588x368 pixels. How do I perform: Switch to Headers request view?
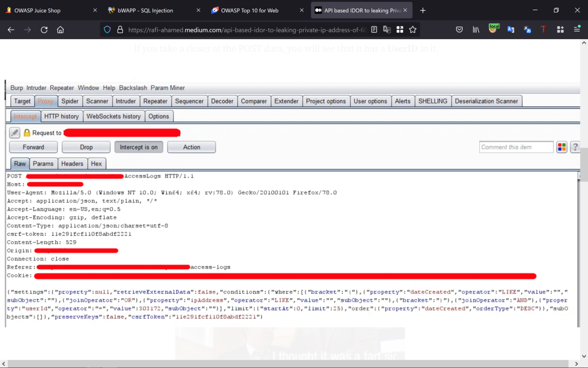[x=72, y=164]
